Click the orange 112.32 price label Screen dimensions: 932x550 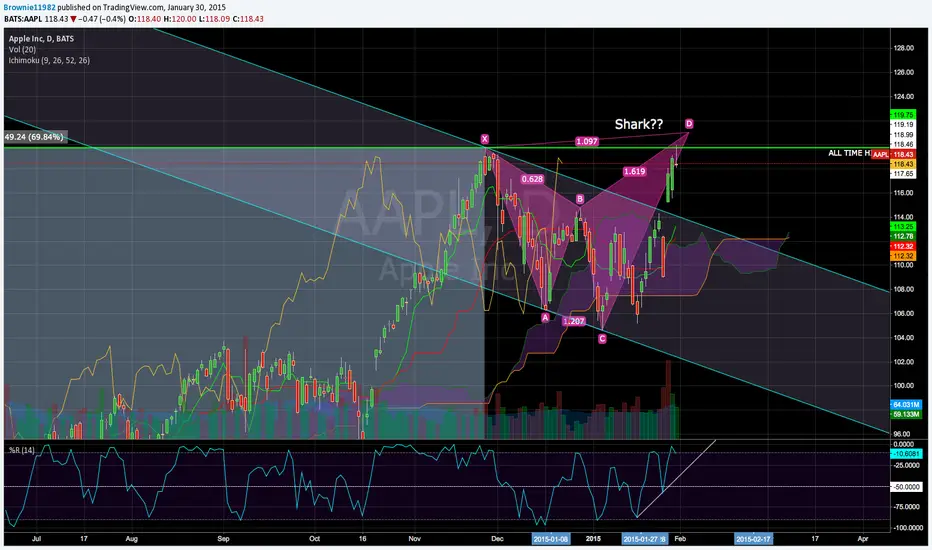pyautogui.click(x=903, y=256)
